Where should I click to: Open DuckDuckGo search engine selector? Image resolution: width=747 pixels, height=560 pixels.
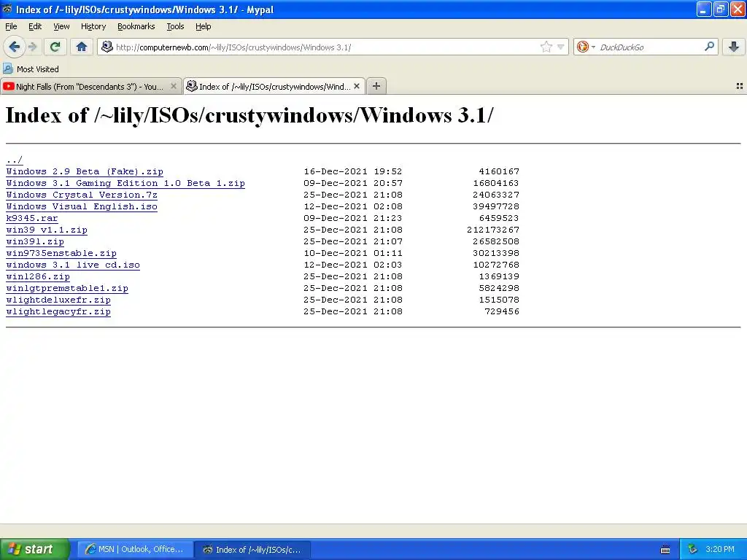(586, 47)
